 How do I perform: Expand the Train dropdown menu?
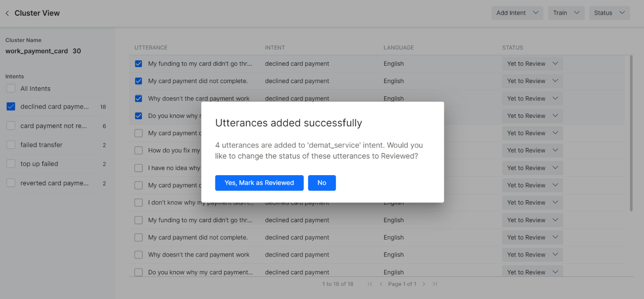point(566,13)
